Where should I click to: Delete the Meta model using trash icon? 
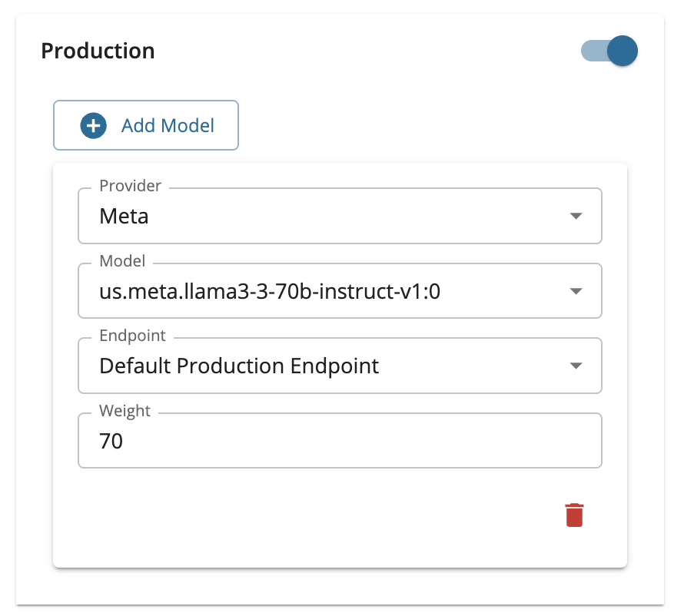pos(574,515)
